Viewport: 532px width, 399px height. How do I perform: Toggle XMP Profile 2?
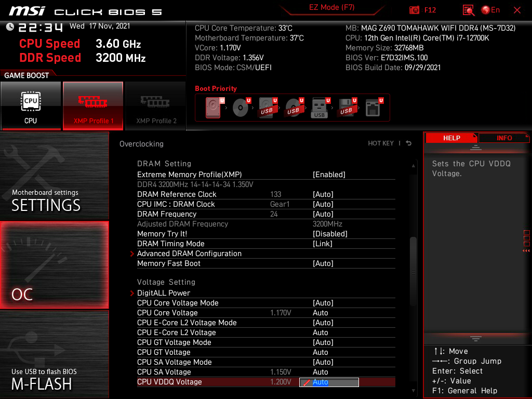point(156,105)
